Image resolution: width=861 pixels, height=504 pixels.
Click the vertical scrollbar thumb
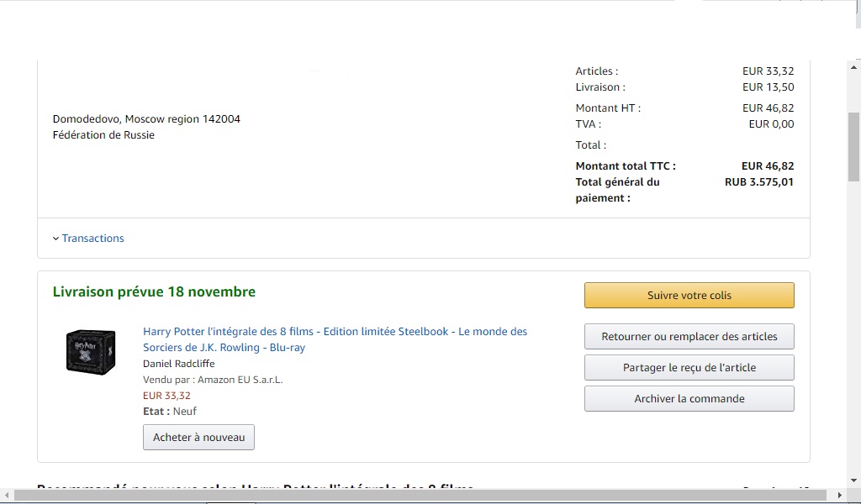click(x=854, y=146)
